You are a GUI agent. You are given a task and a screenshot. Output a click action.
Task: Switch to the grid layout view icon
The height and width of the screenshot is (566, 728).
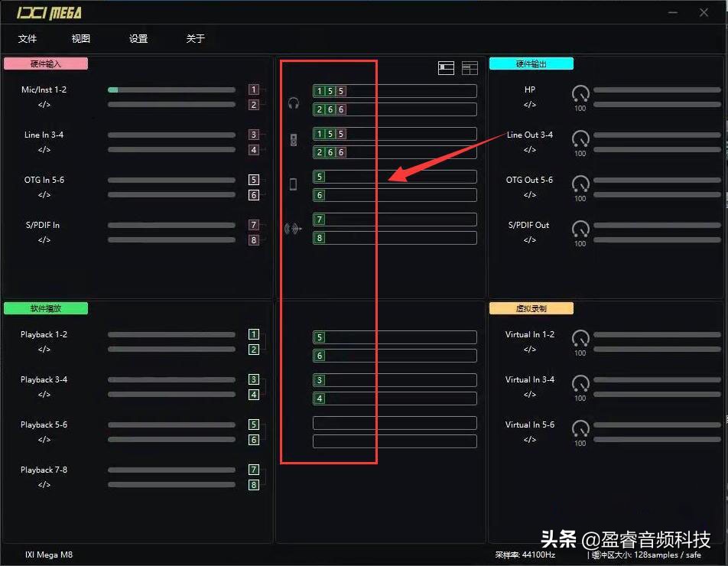pyautogui.click(x=469, y=67)
